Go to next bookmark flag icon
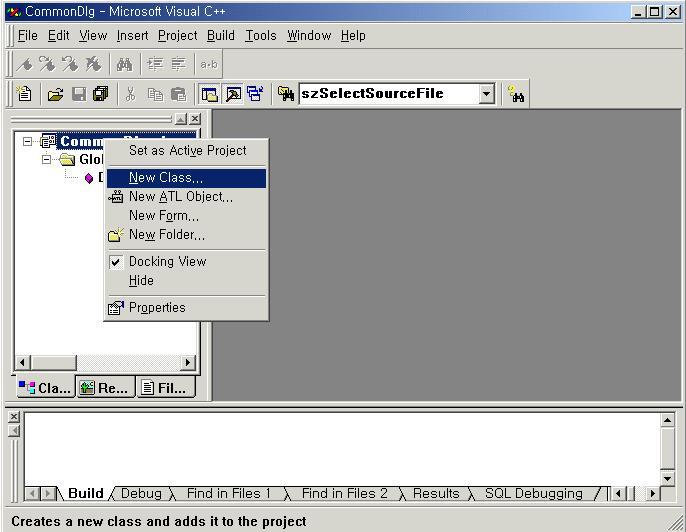This screenshot has width=686, height=532. [47, 64]
